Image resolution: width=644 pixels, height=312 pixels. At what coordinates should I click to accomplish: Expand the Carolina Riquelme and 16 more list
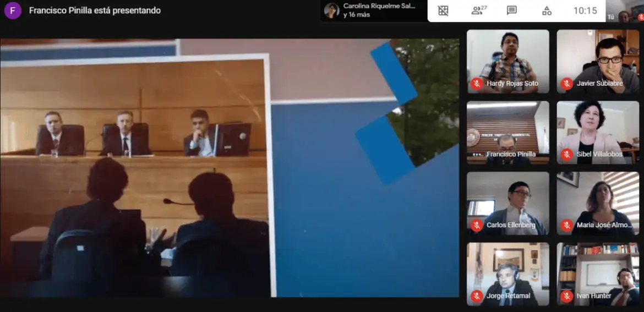tap(374, 10)
